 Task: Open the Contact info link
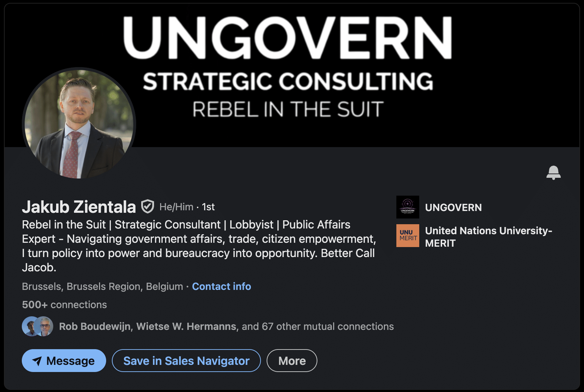coord(221,286)
